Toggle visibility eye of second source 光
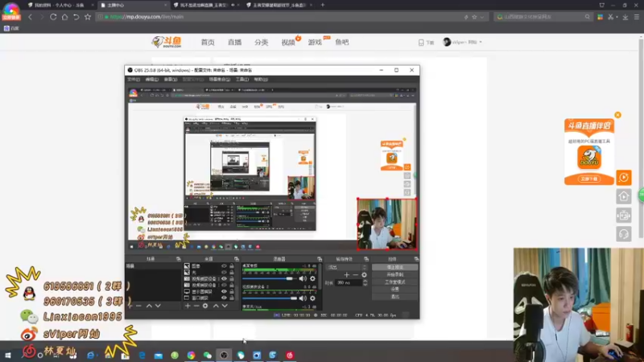The width and height of the screenshot is (644, 362). click(224, 272)
